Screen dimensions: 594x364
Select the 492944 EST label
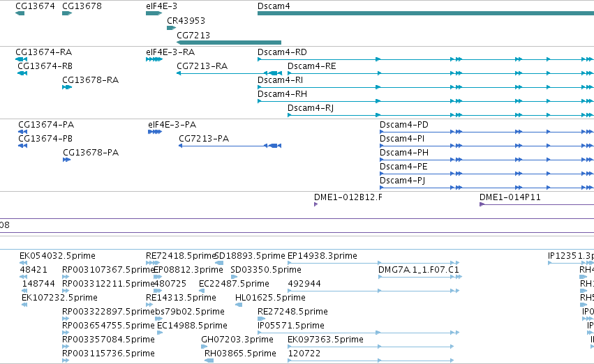tap(304, 284)
